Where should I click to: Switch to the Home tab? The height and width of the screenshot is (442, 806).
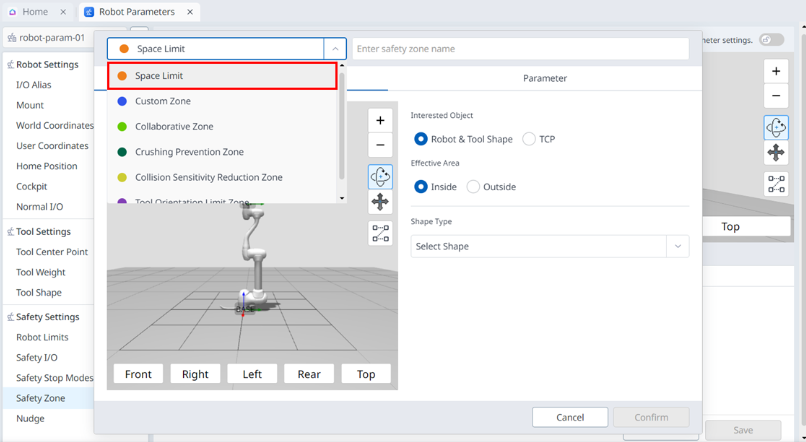35,12
